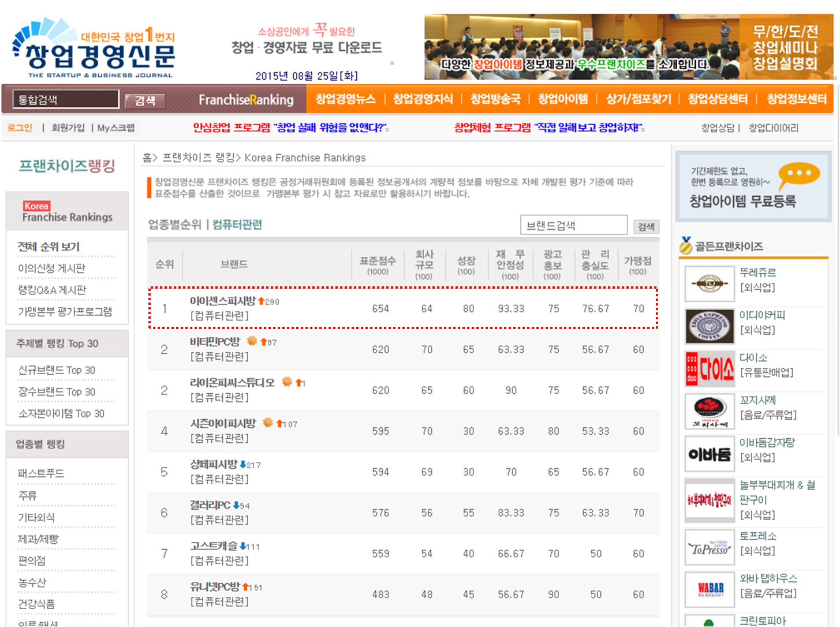Click the 꼬지사께 brand logo image

[x=709, y=411]
